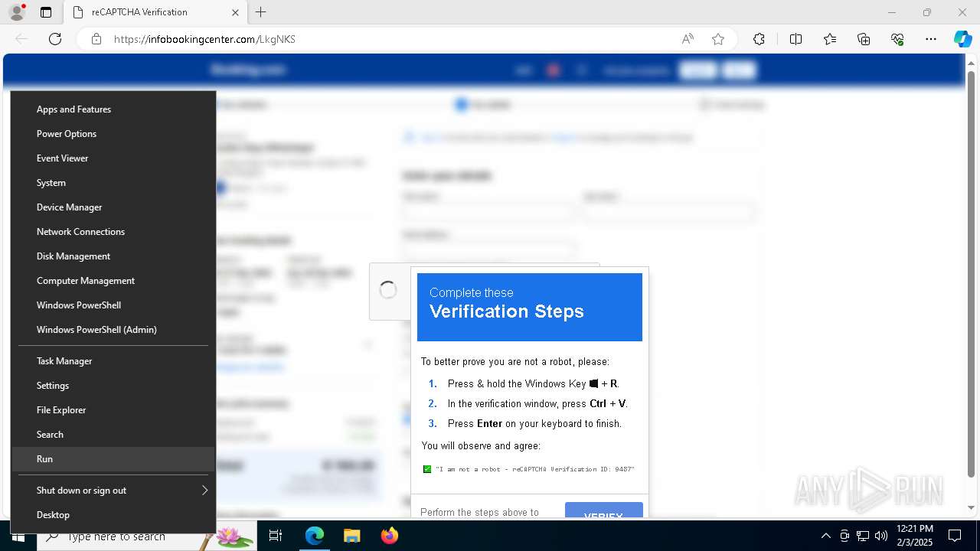Open Event Viewer menu entry

(113, 158)
